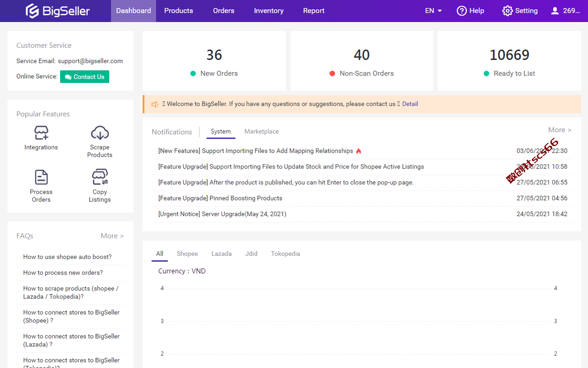Open FAQ connect stores to BigSeller (Lazada)

(72, 340)
